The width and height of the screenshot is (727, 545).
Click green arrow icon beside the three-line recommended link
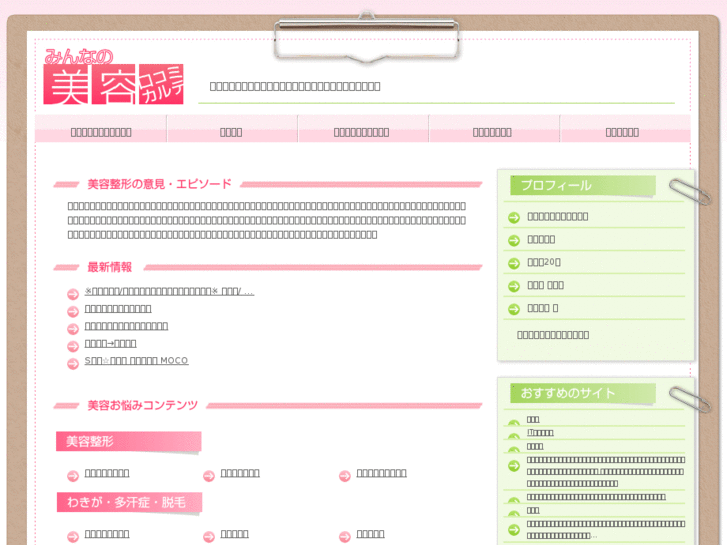click(x=514, y=465)
